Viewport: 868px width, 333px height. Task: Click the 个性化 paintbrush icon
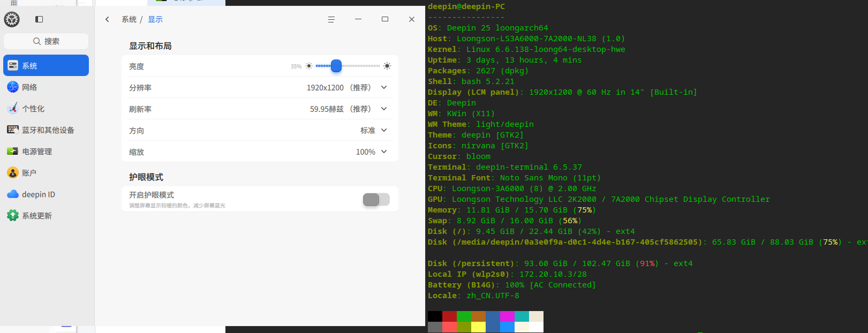pos(13,109)
